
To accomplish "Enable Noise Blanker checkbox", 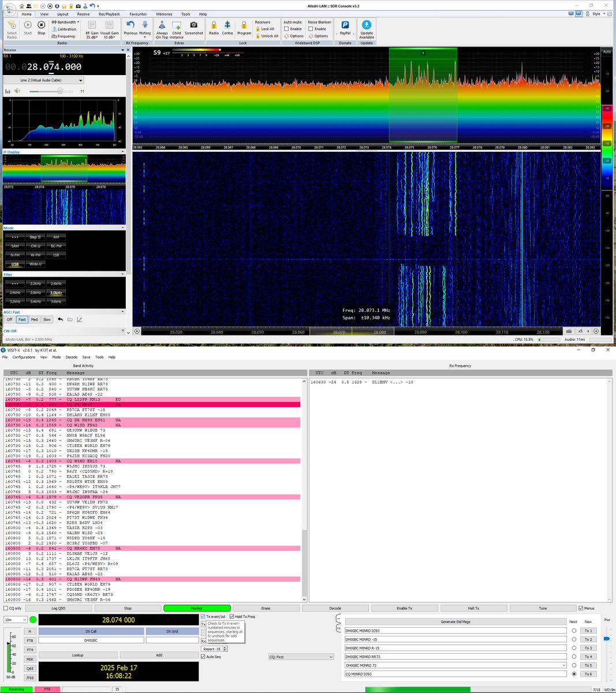I will (311, 29).
